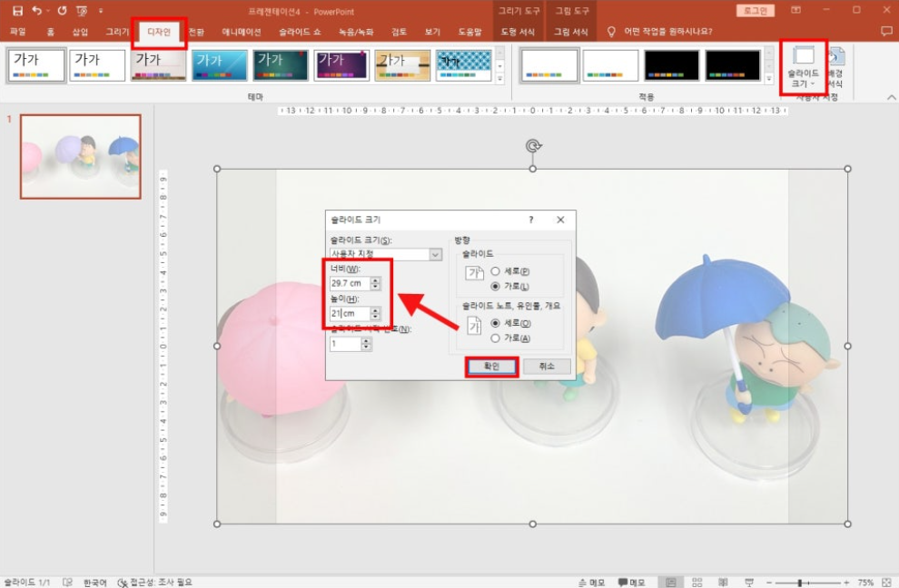899x588 pixels.
Task: Select notes orientation landscape (가로) radio
Action: click(x=496, y=338)
